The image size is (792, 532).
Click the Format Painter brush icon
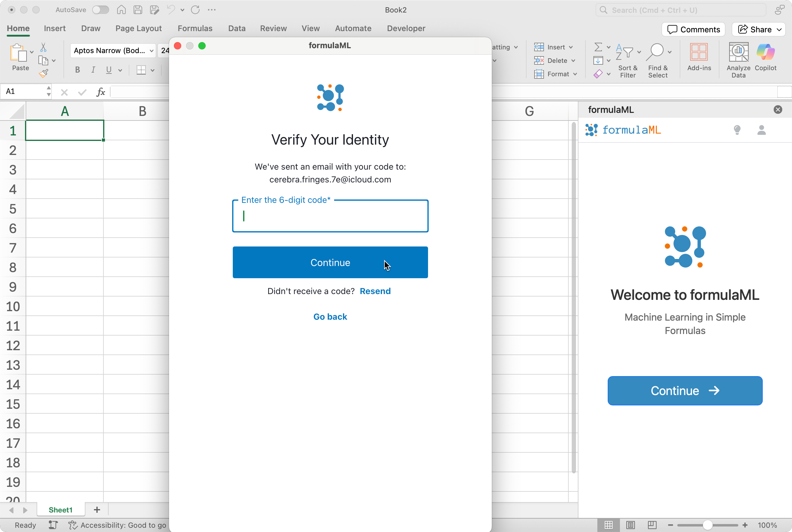[x=43, y=73]
